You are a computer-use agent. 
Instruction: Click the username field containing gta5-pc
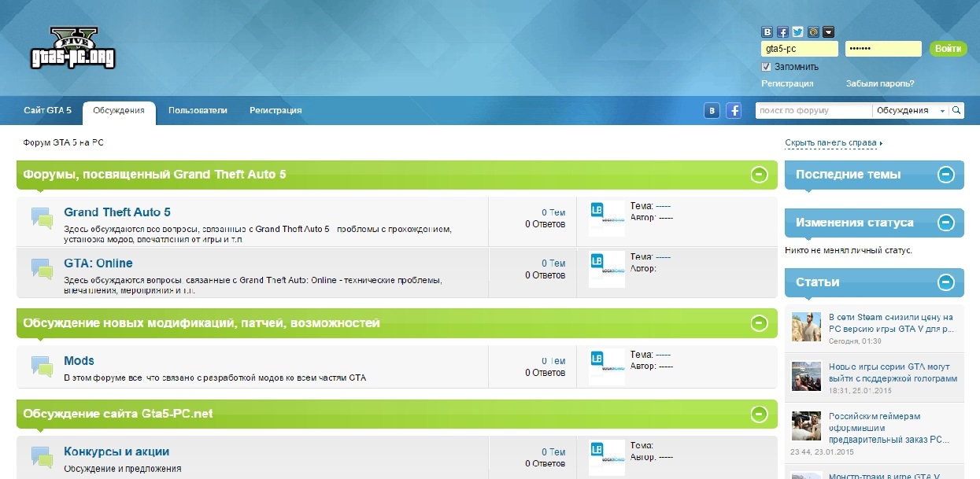[800, 49]
